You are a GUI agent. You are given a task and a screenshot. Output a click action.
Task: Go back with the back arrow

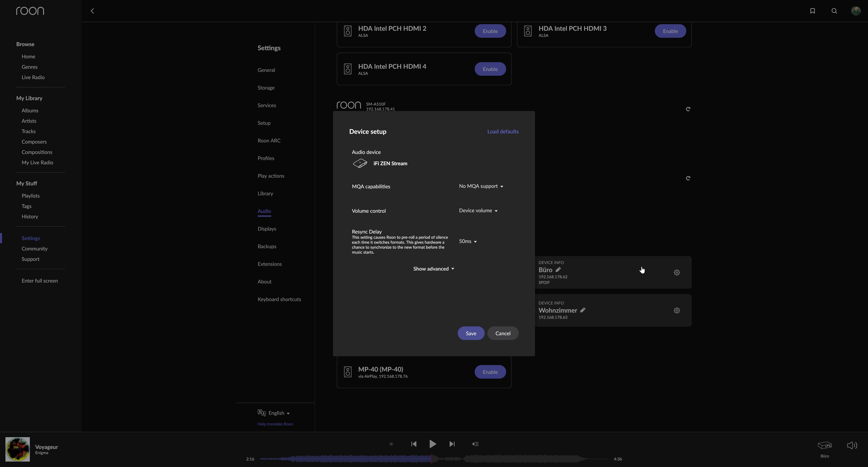[x=92, y=11]
